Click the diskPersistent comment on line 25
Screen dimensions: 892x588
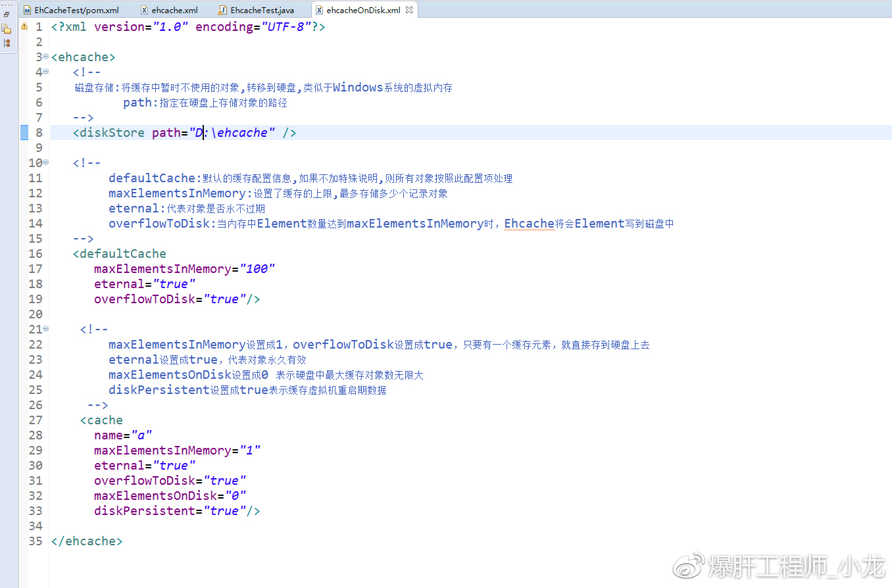[x=247, y=390]
